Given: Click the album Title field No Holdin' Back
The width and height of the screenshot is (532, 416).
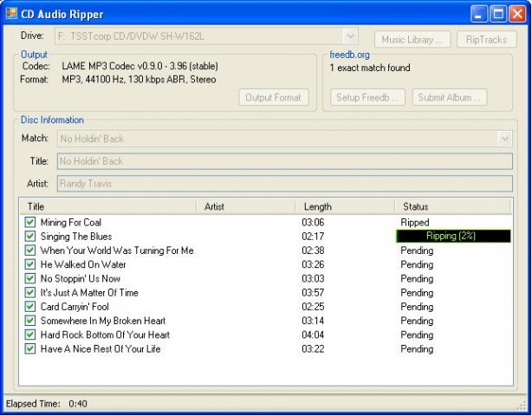Looking at the screenshot, I should [285, 161].
